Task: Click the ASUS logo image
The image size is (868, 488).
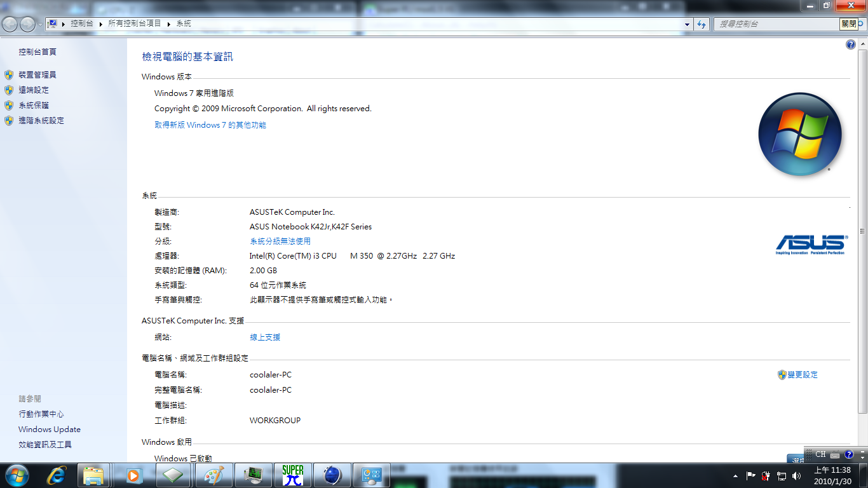Action: 811,245
